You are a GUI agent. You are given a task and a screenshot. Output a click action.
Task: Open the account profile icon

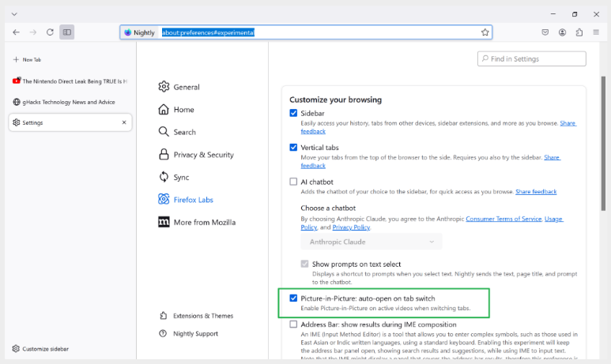tap(562, 32)
